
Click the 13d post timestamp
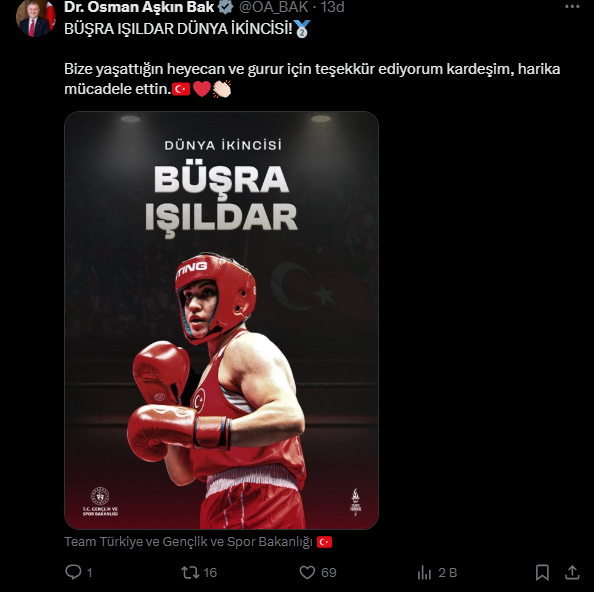click(332, 7)
